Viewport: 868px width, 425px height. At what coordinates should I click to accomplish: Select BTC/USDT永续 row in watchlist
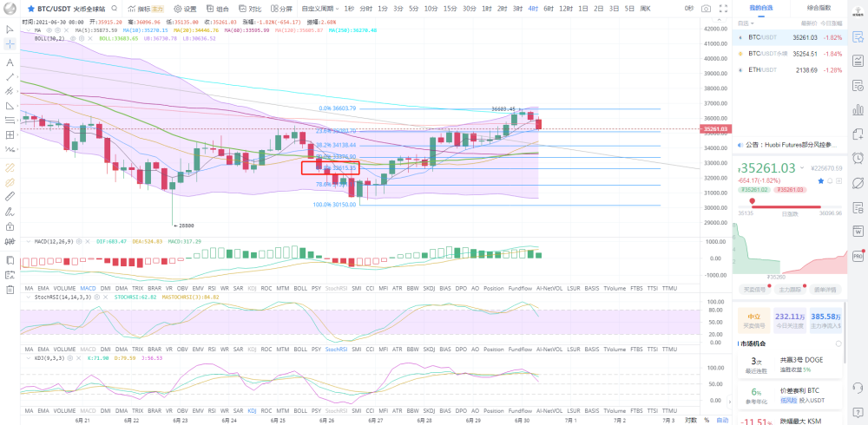click(790, 54)
